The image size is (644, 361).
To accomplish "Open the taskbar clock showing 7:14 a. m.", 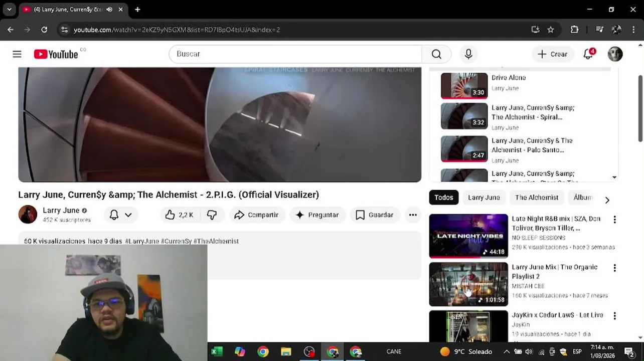I will [x=602, y=351].
